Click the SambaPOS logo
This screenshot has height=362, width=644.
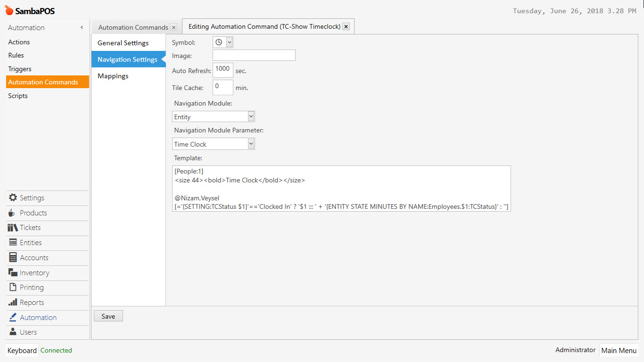30,10
